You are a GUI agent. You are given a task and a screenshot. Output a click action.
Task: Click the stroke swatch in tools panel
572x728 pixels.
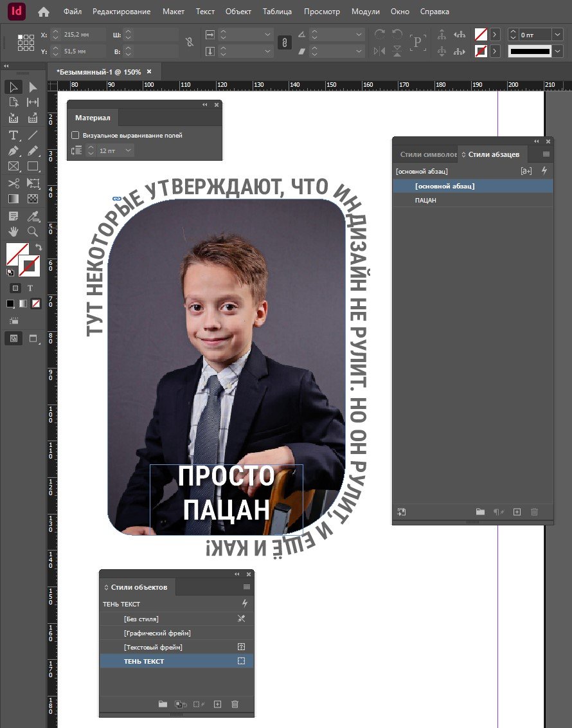tap(30, 267)
